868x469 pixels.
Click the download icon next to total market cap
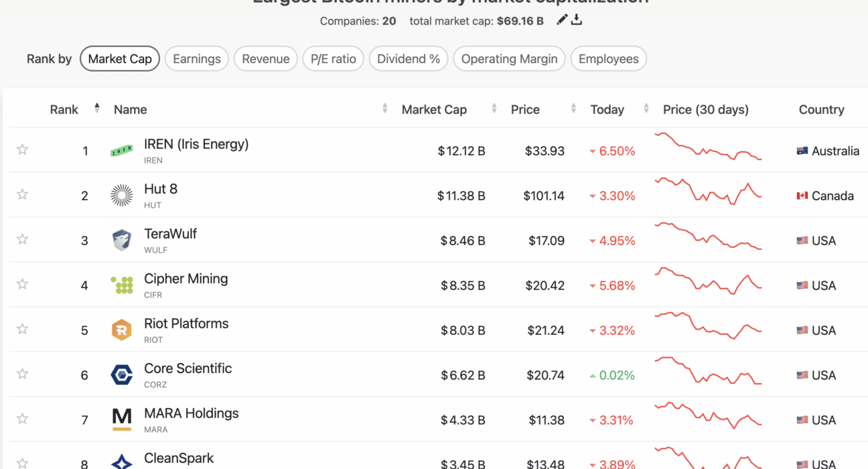pos(577,20)
